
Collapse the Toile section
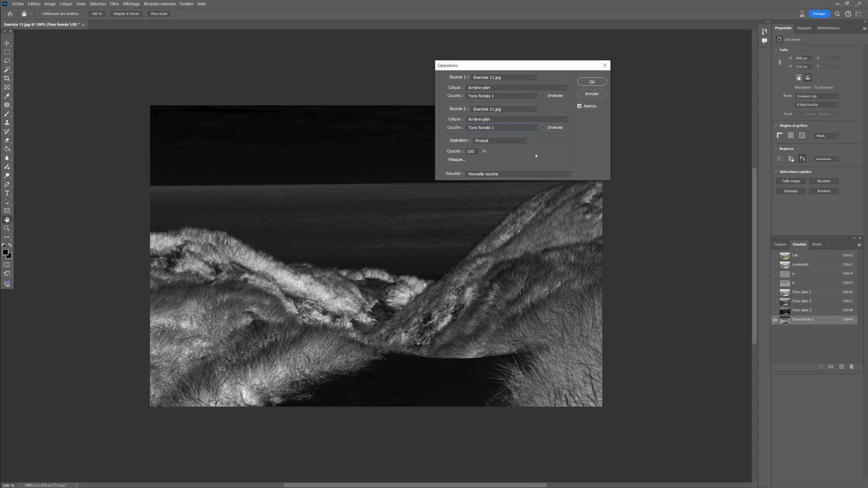[776, 50]
